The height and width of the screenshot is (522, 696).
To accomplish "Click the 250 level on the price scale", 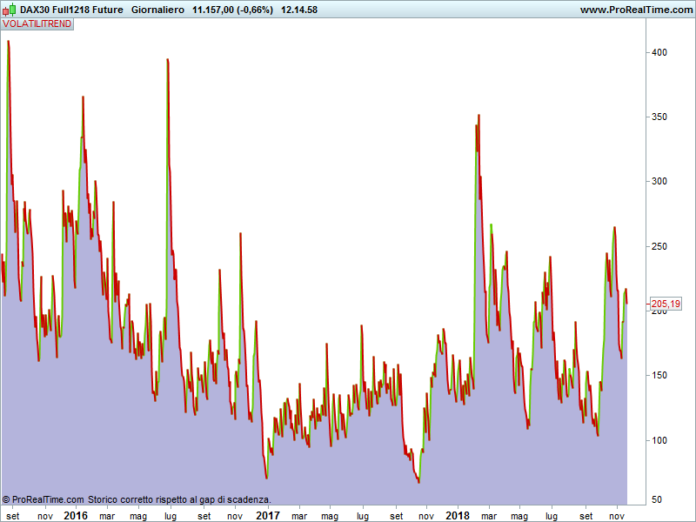I will point(659,246).
